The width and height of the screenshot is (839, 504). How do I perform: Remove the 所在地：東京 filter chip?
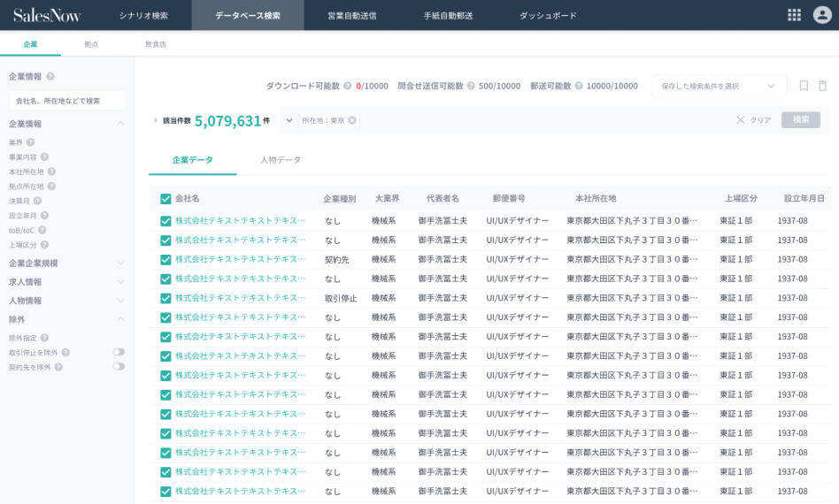tap(352, 120)
